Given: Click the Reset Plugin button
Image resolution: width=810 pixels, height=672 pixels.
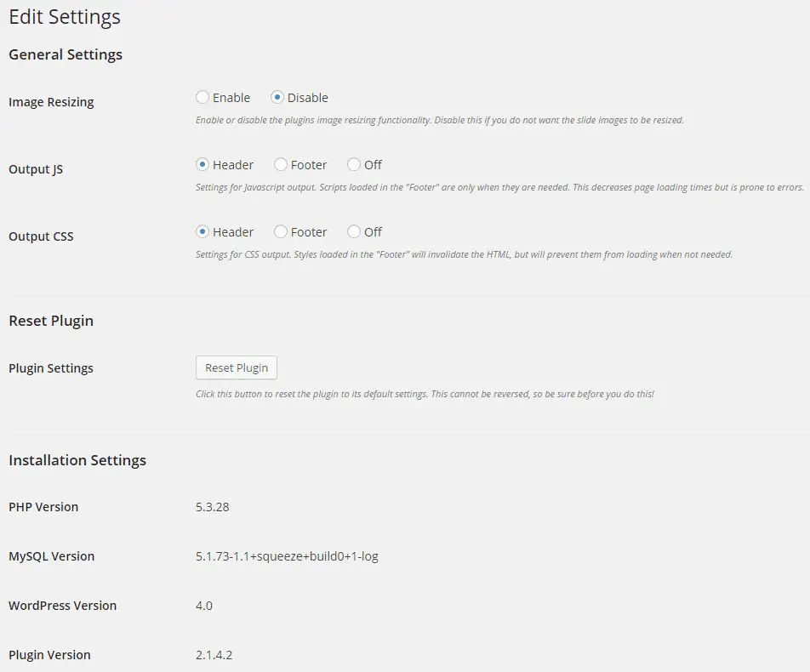Looking at the screenshot, I should tap(237, 367).
